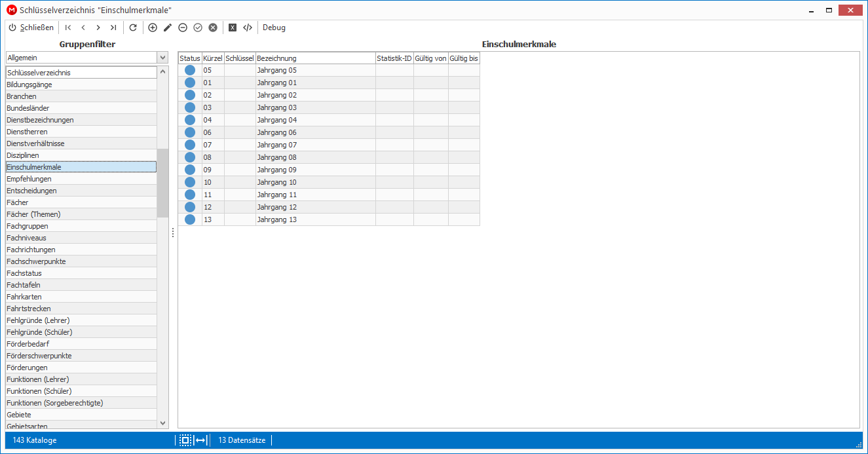Sort by the Status column header

(x=190, y=58)
